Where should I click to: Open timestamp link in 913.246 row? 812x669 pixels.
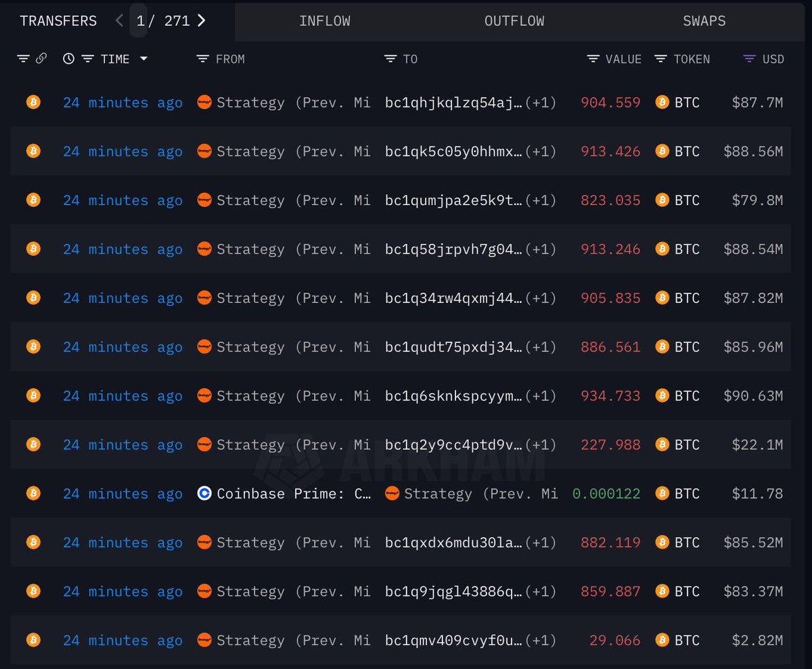122,250
